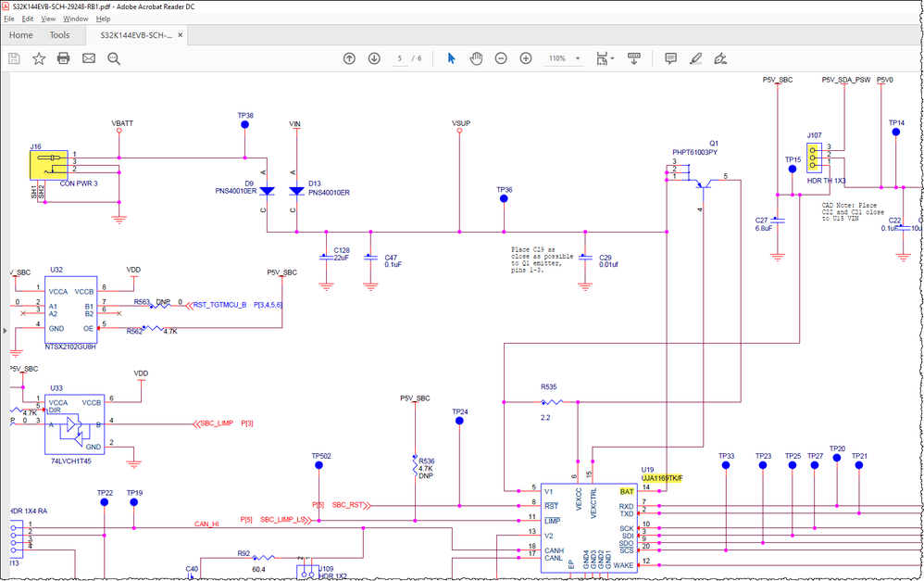Select the Print icon
Screen dimensions: 924x581
pyautogui.click(x=63, y=58)
